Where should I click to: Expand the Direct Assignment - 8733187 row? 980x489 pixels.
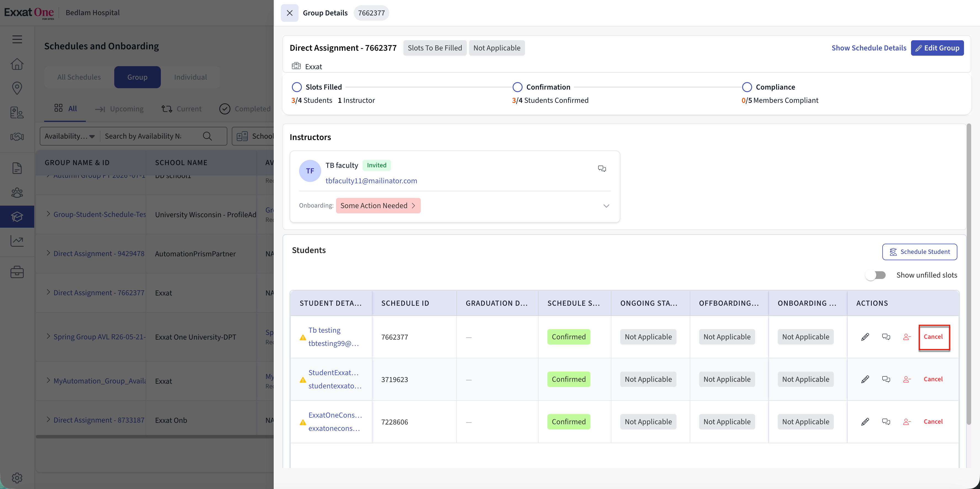click(x=48, y=420)
